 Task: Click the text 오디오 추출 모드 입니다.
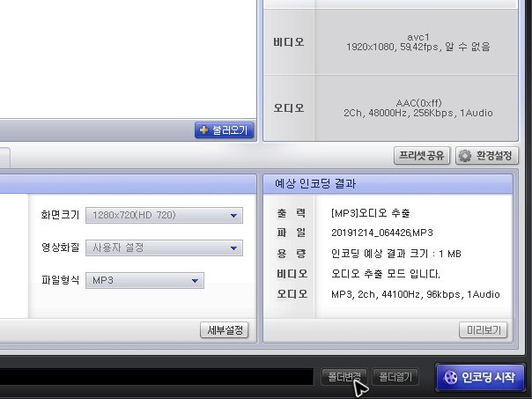[x=386, y=273]
